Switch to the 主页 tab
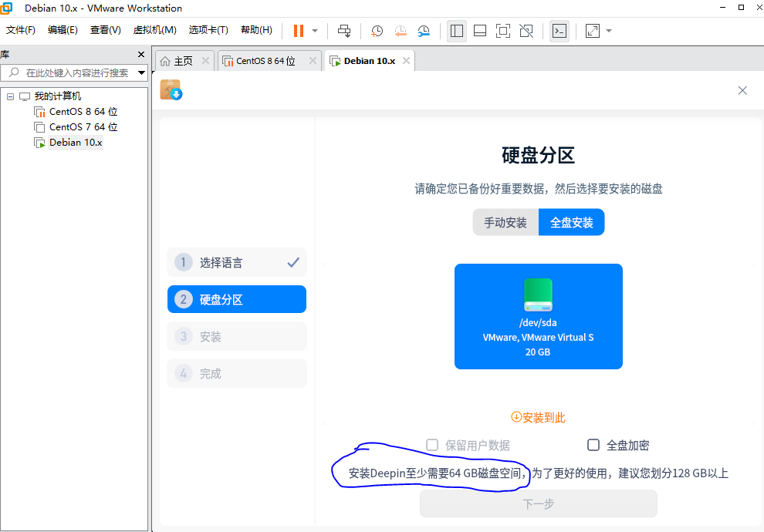Image resolution: width=764 pixels, height=532 pixels. (183, 62)
